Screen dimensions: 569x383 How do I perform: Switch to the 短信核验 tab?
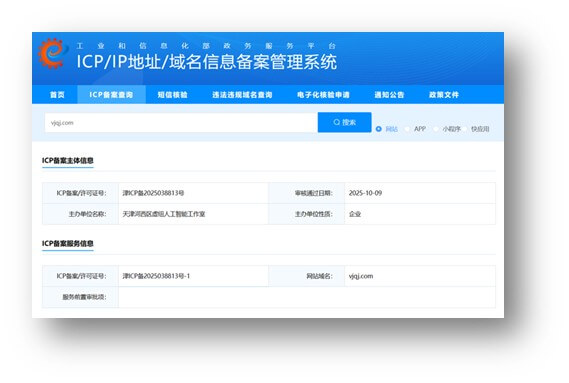[x=172, y=95]
